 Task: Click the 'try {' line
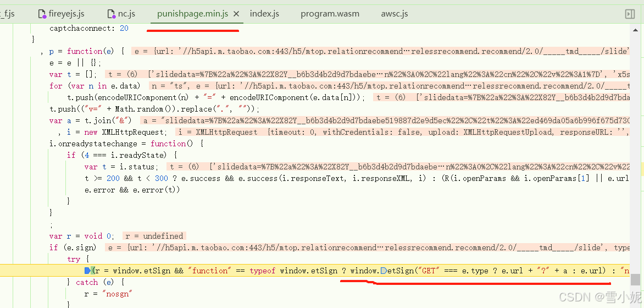tap(78, 259)
